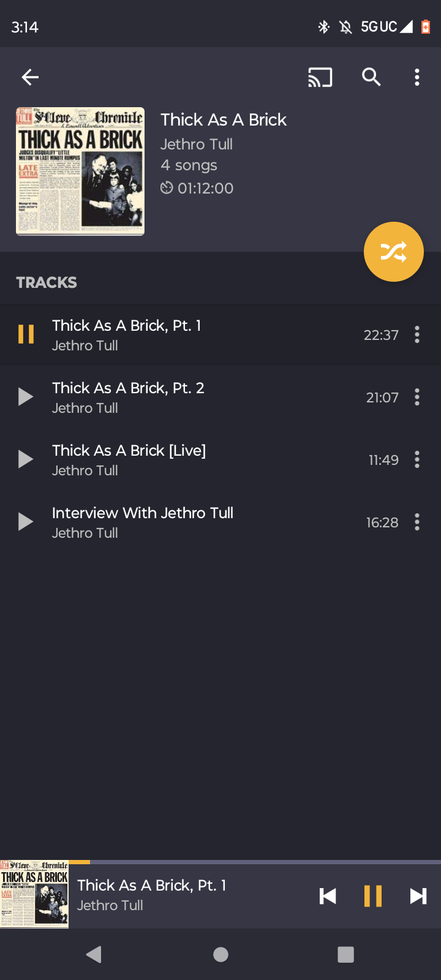
Task: Tap the search magnifier icon
Action: pyautogui.click(x=371, y=77)
